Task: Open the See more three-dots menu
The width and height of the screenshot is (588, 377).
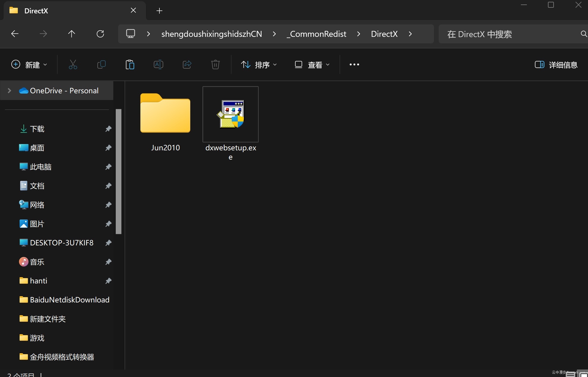Action: [354, 64]
